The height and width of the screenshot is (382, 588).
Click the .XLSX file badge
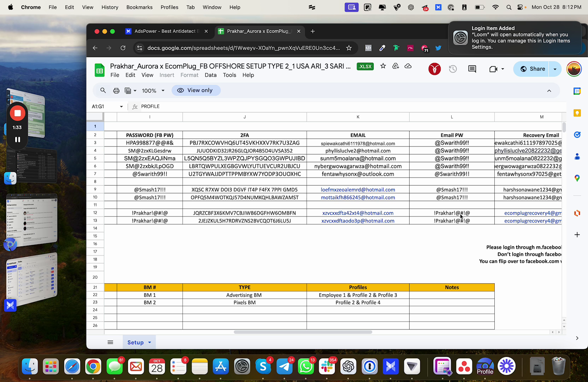click(x=365, y=66)
